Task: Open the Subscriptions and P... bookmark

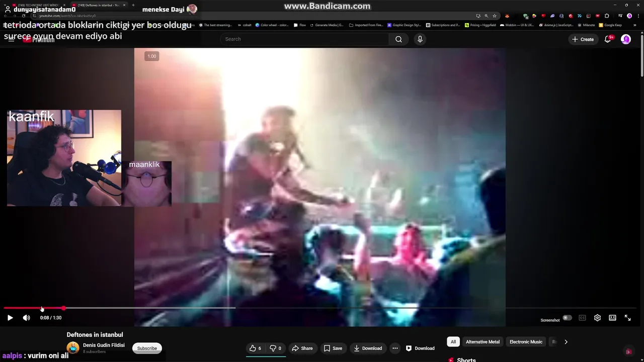Action: [x=443, y=25]
